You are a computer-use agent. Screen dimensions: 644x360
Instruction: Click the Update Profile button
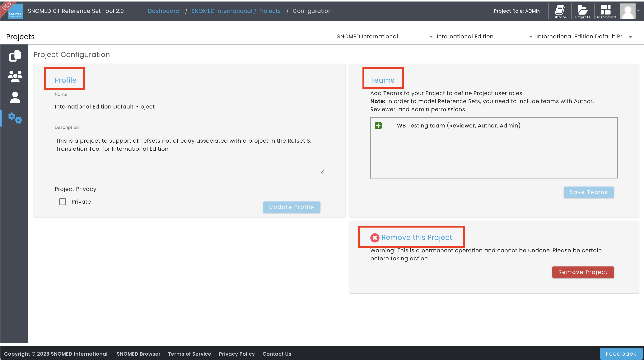(292, 207)
